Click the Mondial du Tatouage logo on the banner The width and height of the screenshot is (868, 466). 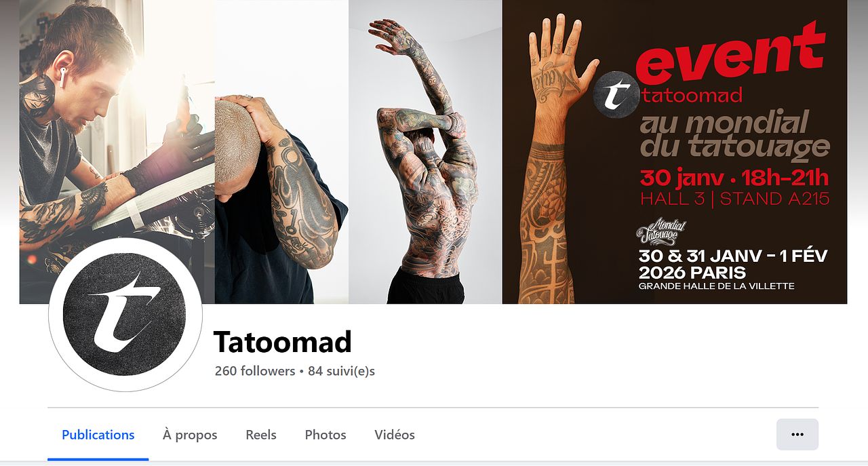(x=661, y=232)
